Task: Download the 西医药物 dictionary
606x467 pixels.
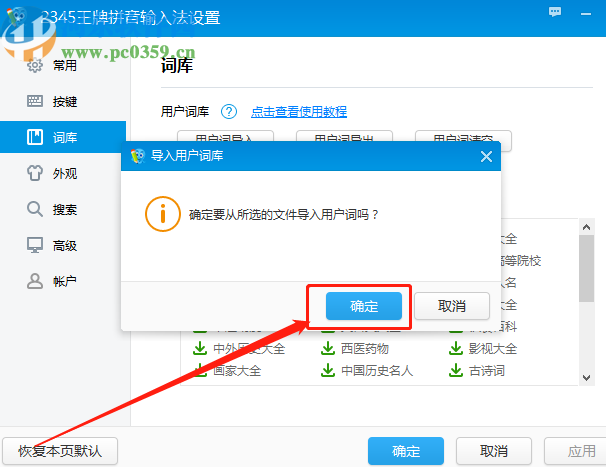Action: pyautogui.click(x=328, y=348)
